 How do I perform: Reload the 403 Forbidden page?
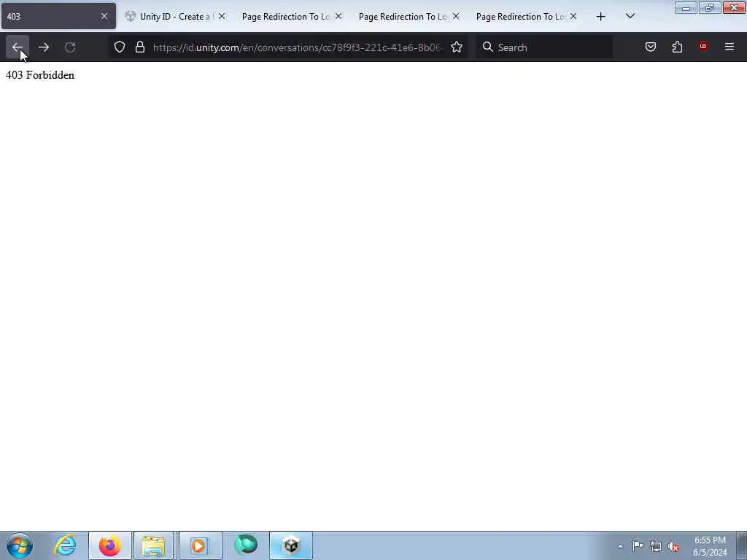pos(70,47)
